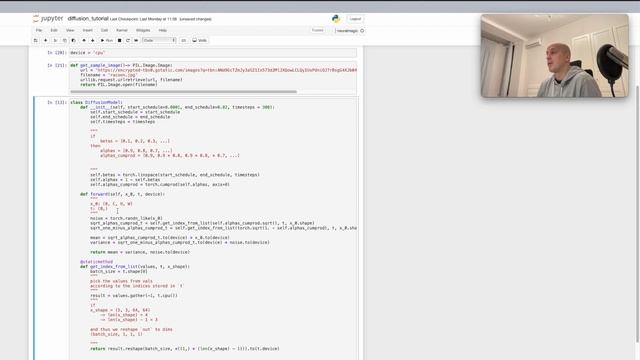Click the page vertical scrollbar
This screenshot has height=360, width=640.
(x=637, y=214)
